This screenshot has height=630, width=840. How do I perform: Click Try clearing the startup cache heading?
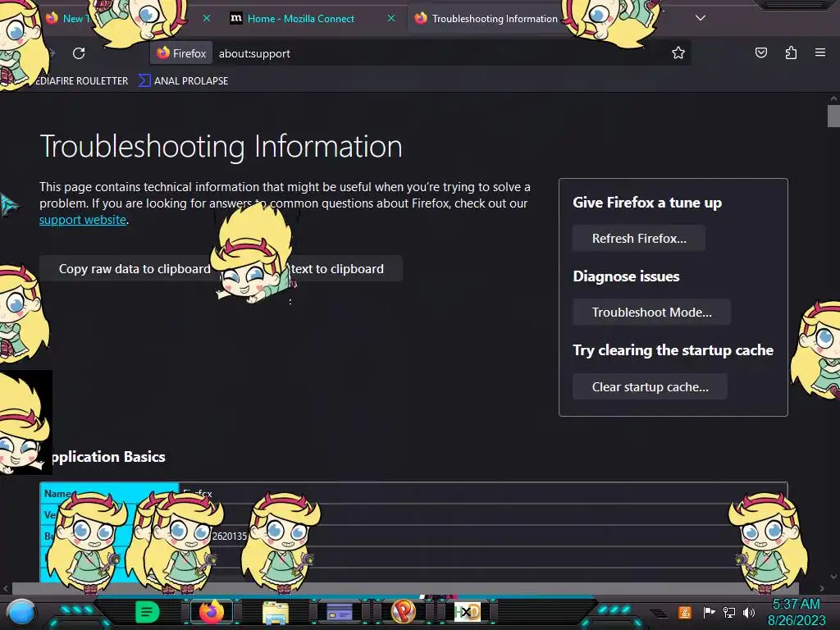click(673, 350)
